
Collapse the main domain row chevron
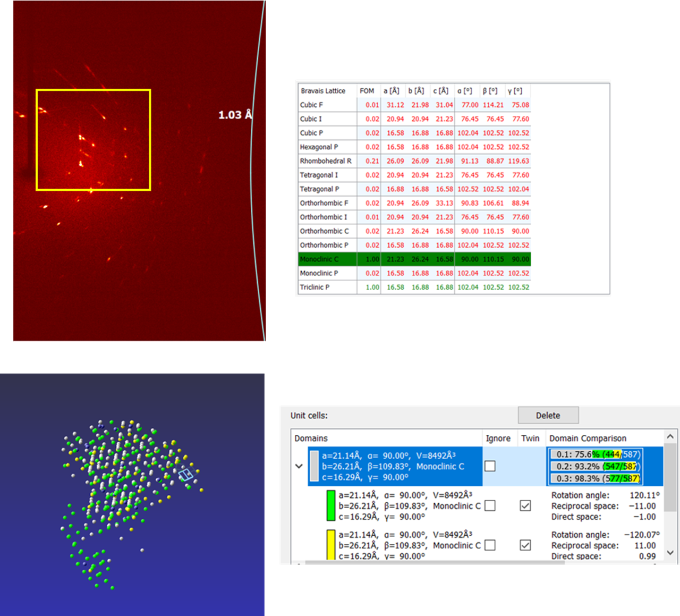point(299,466)
